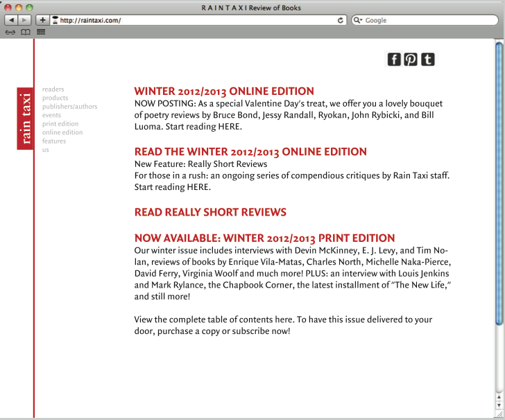Open the publishers/authors menu item
The image size is (505, 420).
tap(69, 107)
